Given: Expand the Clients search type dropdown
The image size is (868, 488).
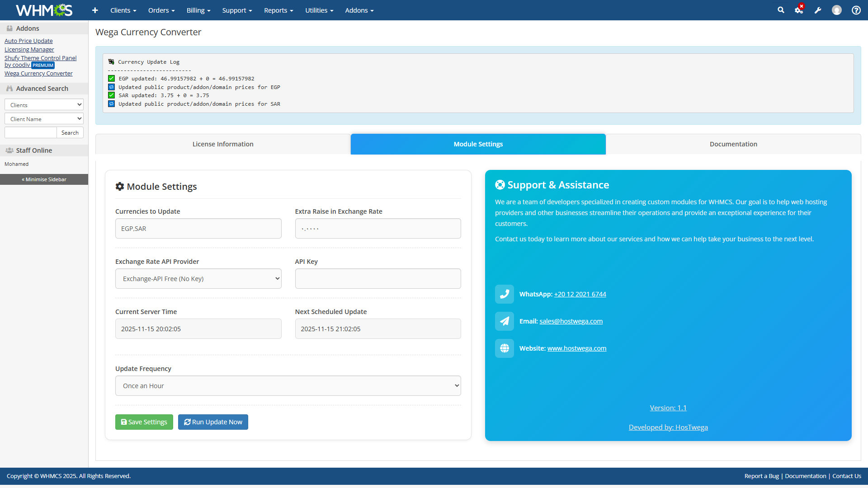Looking at the screenshot, I should (44, 105).
